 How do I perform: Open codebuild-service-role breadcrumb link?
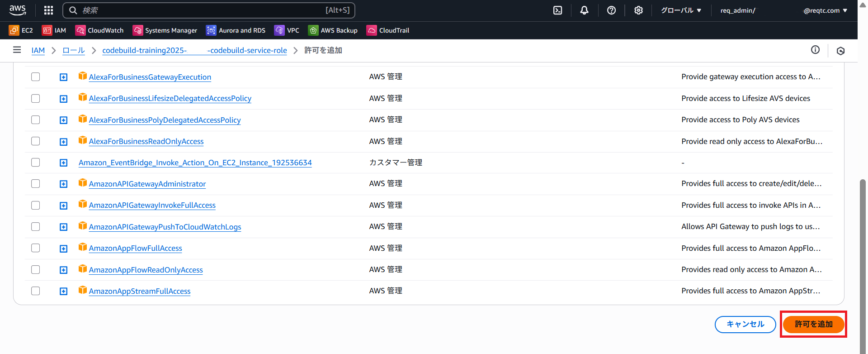coord(195,50)
